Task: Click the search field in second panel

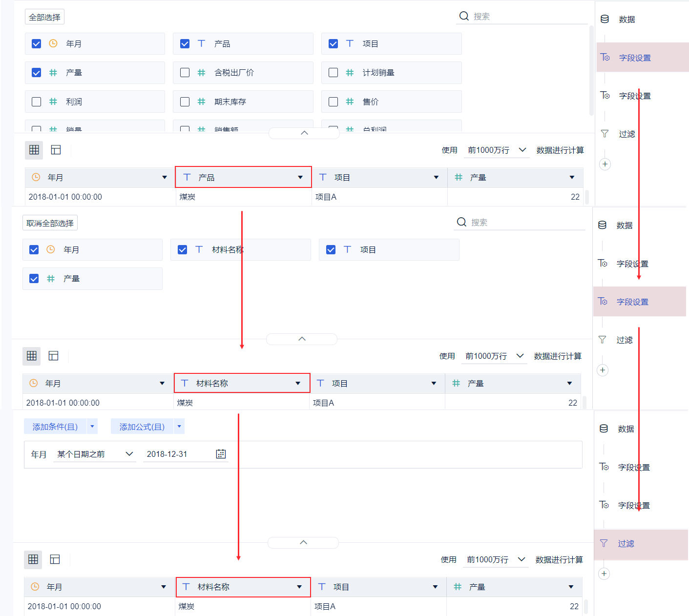Action: [520, 223]
